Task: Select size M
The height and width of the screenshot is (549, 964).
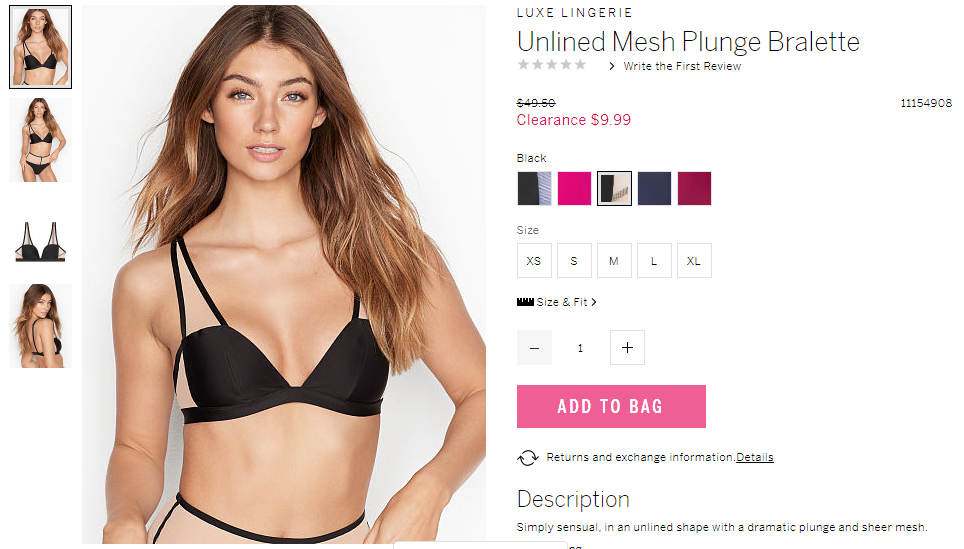Action: [614, 261]
